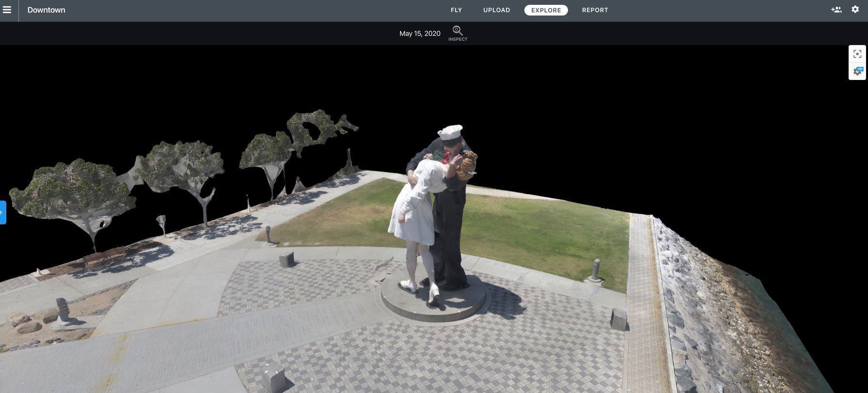868x393 pixels.
Task: Expand the blue left side panel
Action: [3, 212]
